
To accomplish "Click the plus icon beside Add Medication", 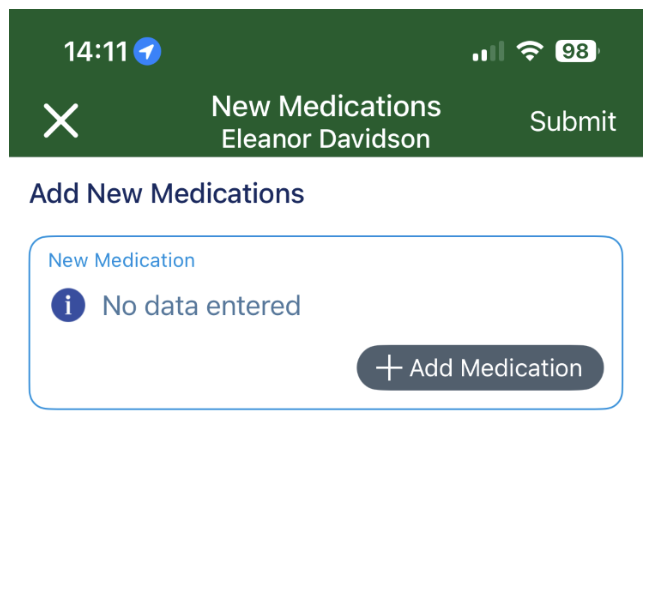I will coord(388,368).
